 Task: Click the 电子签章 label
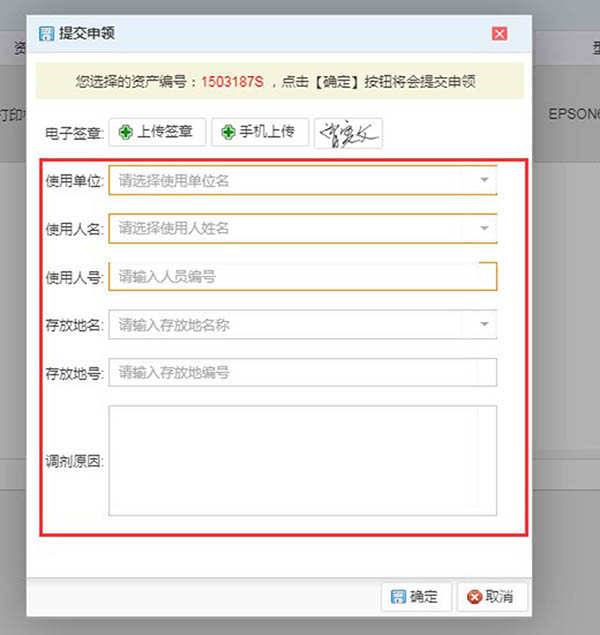[73, 133]
